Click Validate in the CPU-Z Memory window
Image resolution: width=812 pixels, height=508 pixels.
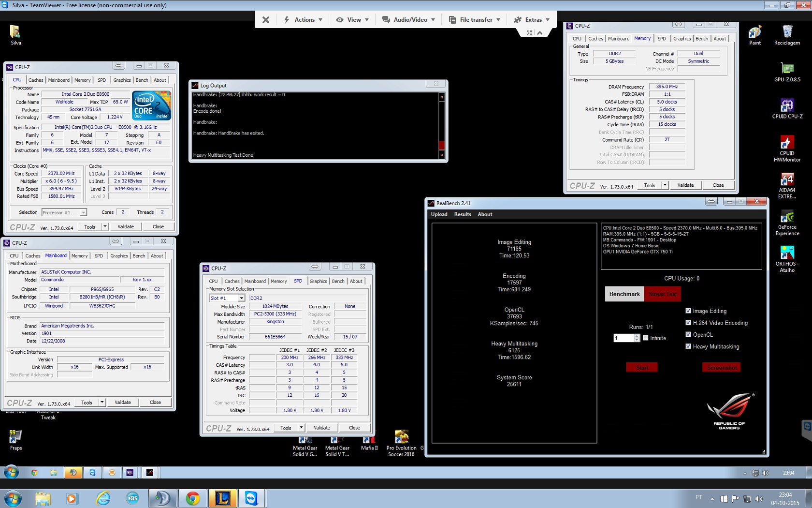[685, 185]
